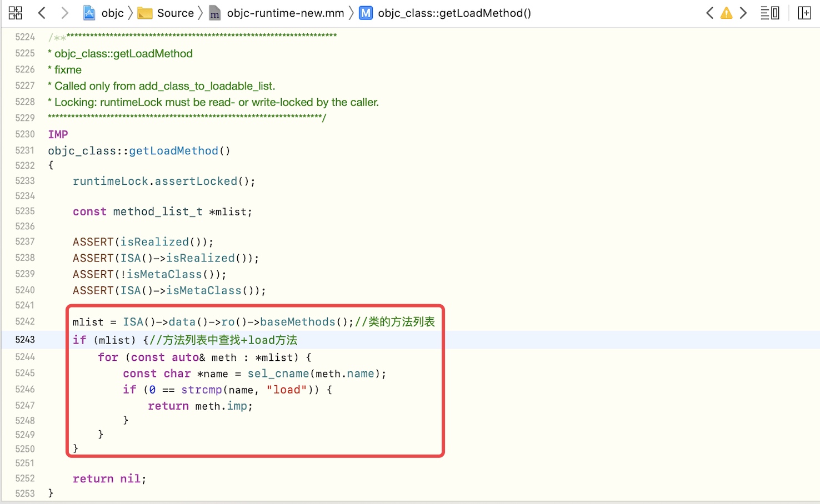The image size is (820, 504).
Task: Open the related items grid menu
Action: (16, 13)
